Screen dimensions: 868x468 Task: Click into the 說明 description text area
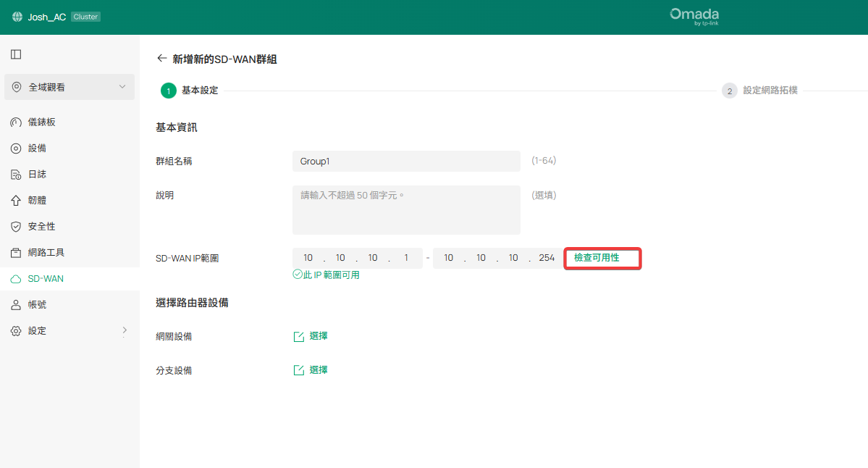coord(406,210)
